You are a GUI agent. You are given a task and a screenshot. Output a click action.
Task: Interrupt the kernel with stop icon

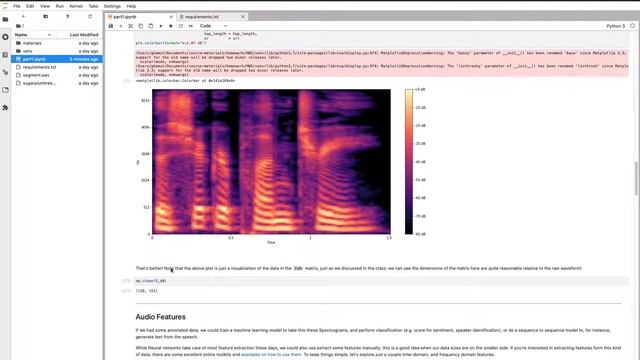[x=171, y=26]
